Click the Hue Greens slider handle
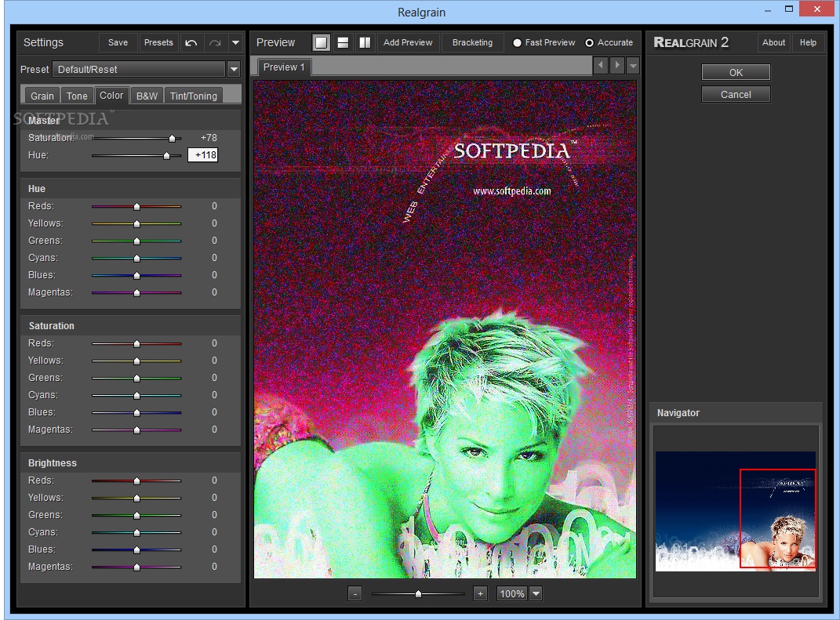Viewport: 840px width, 620px height. pyautogui.click(x=136, y=241)
